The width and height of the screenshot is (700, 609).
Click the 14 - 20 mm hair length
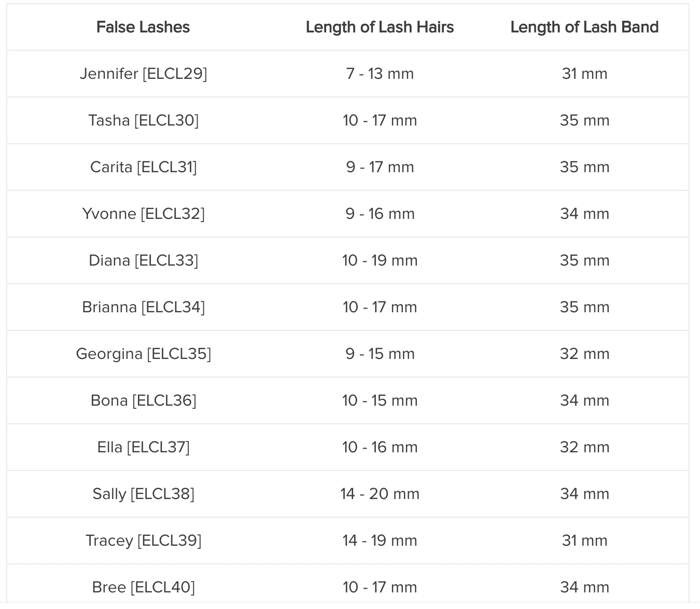380,494
